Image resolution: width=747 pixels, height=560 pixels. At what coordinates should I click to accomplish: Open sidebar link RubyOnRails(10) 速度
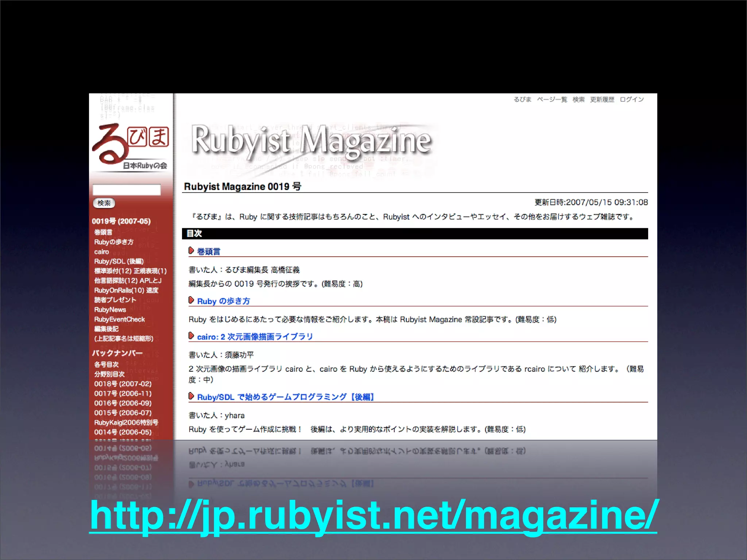126,291
